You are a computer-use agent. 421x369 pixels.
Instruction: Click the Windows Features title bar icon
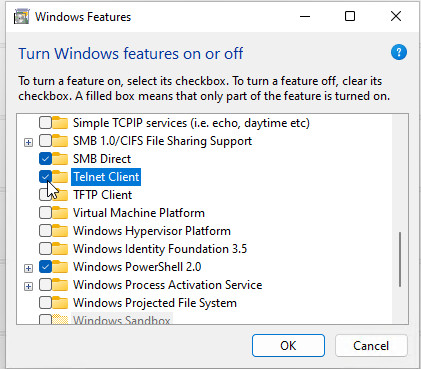21,17
